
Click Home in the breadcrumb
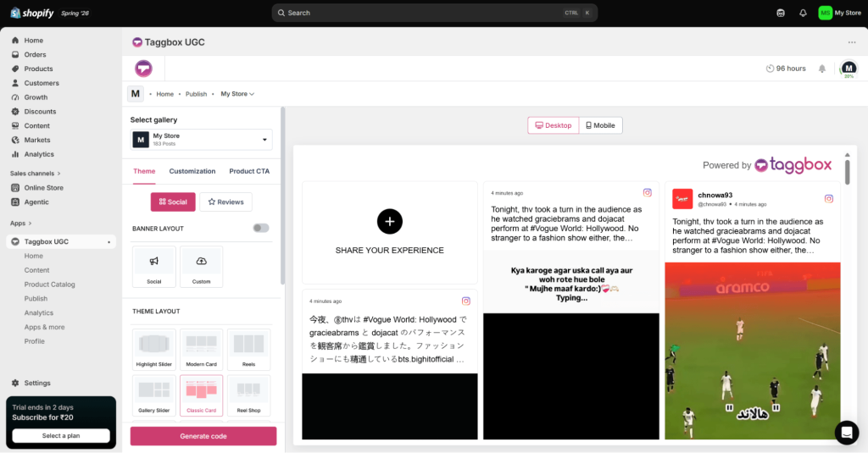pos(164,94)
